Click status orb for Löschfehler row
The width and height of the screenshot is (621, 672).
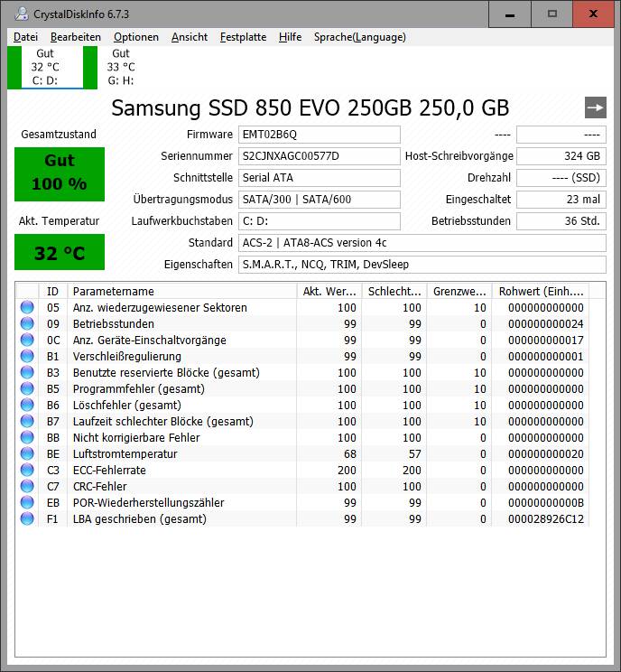point(27,405)
